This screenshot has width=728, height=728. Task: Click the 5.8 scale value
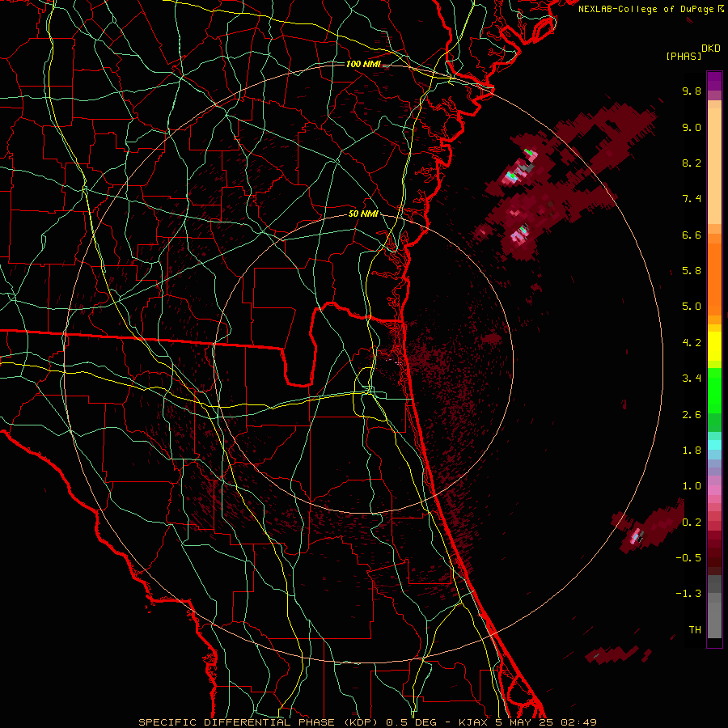tap(692, 271)
